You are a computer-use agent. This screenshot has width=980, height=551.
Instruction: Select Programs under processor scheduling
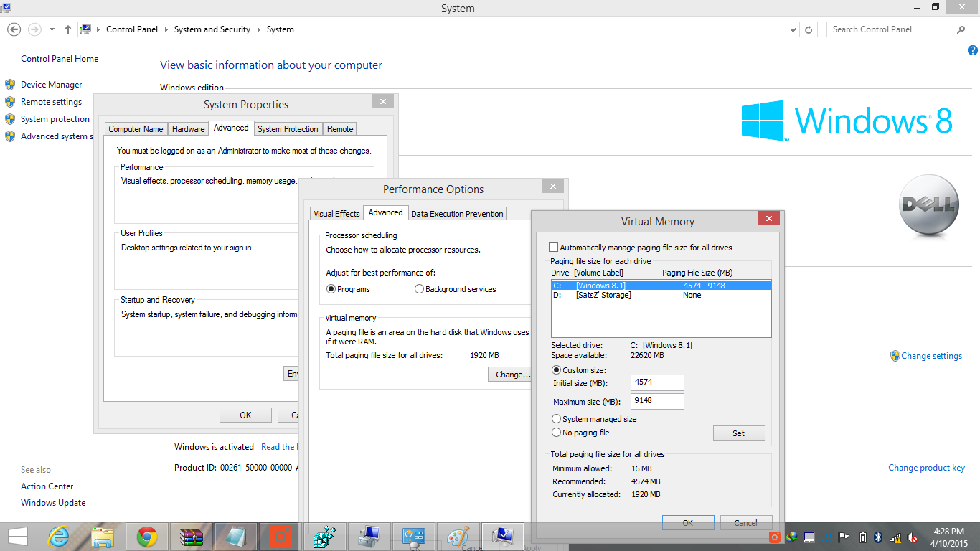point(331,289)
